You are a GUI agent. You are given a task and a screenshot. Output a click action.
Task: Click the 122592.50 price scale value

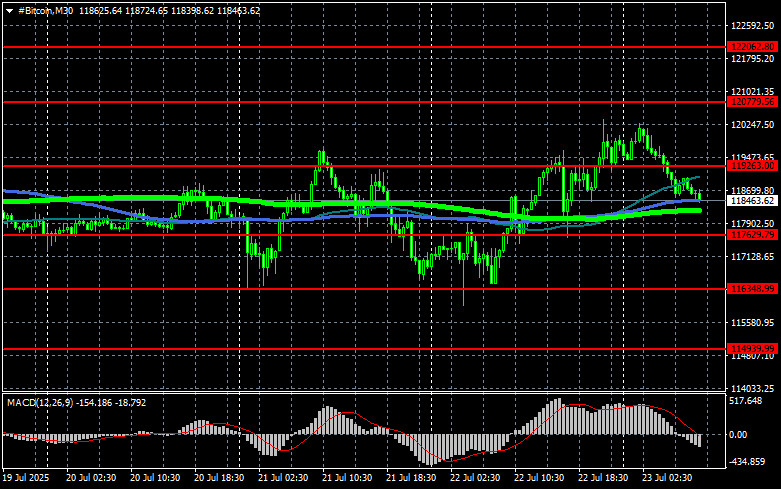pos(753,26)
